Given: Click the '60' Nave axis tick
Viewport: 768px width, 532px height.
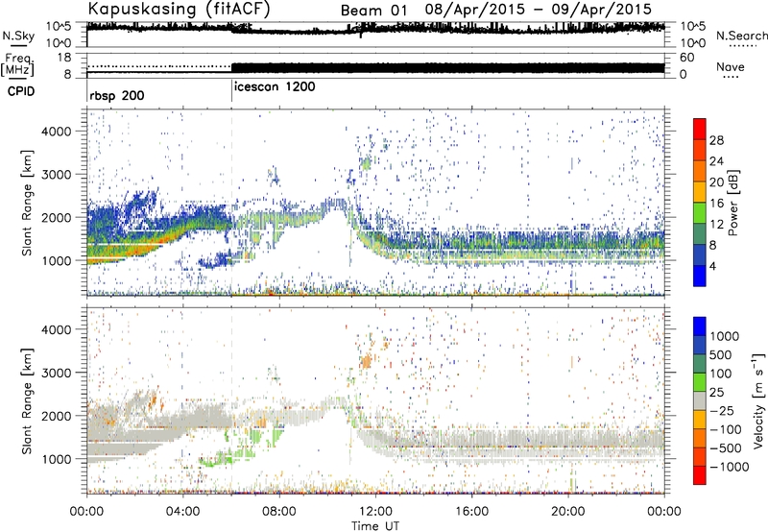Looking at the screenshot, I should [687, 58].
